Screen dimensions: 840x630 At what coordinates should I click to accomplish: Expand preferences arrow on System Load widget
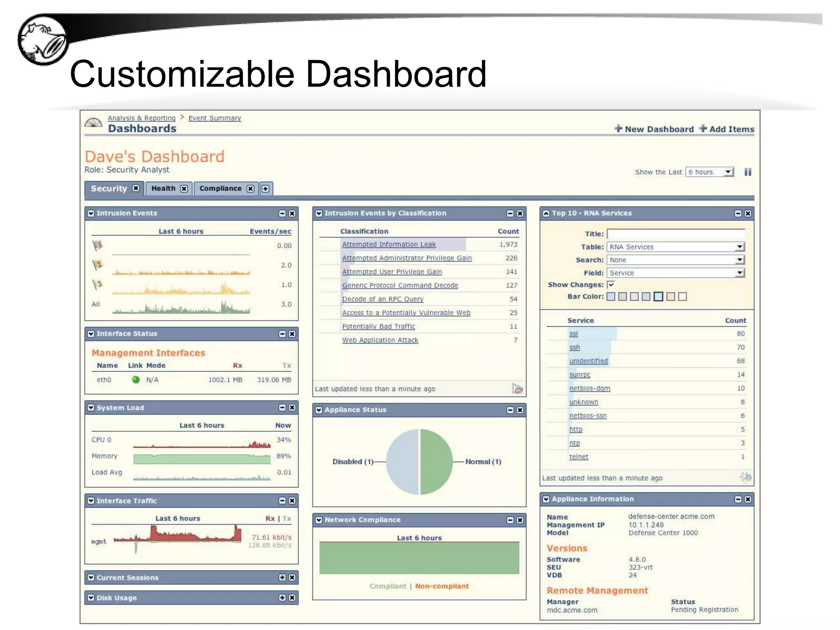(x=91, y=408)
